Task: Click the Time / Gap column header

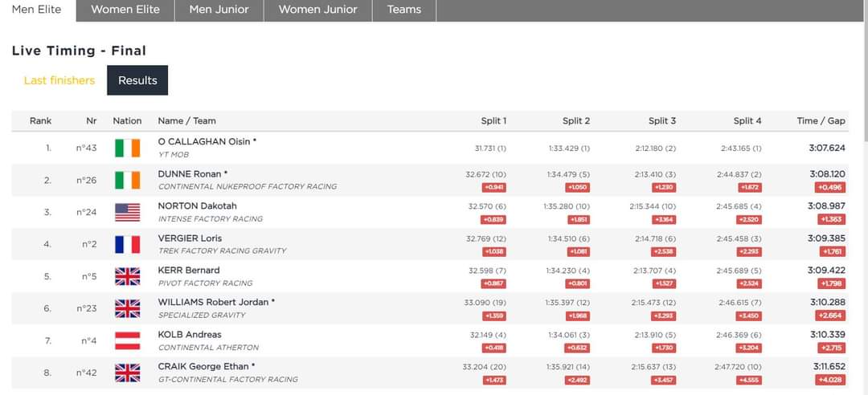Action: (x=821, y=120)
